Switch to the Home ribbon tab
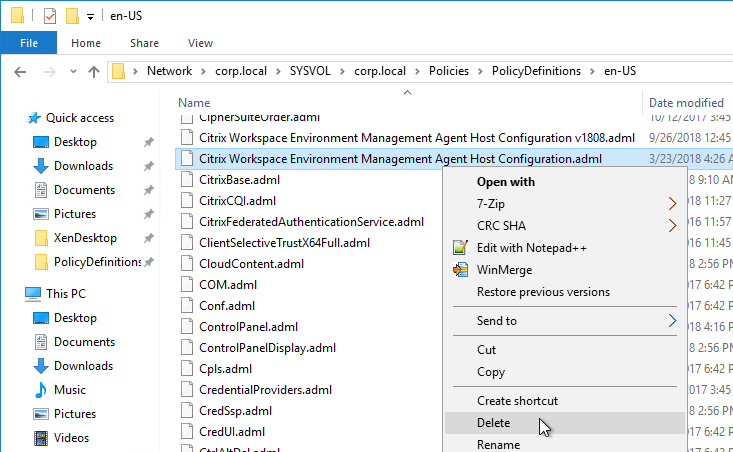733x452 pixels. pyautogui.click(x=86, y=43)
